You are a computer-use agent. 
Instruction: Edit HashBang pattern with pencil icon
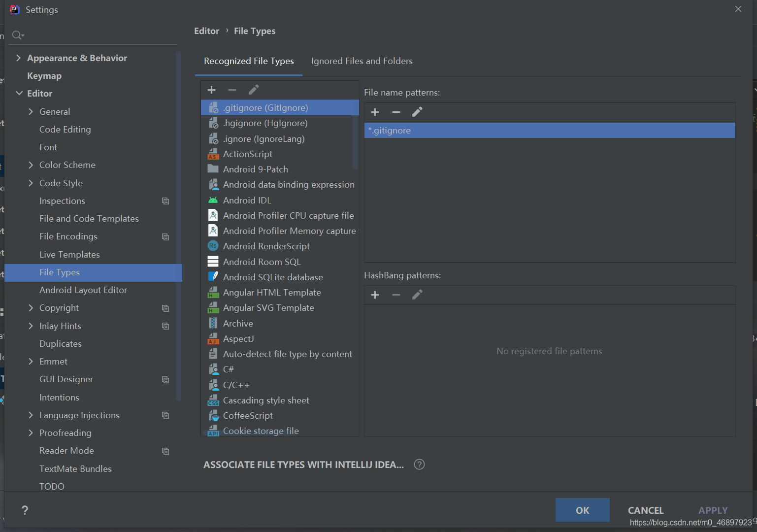click(417, 295)
